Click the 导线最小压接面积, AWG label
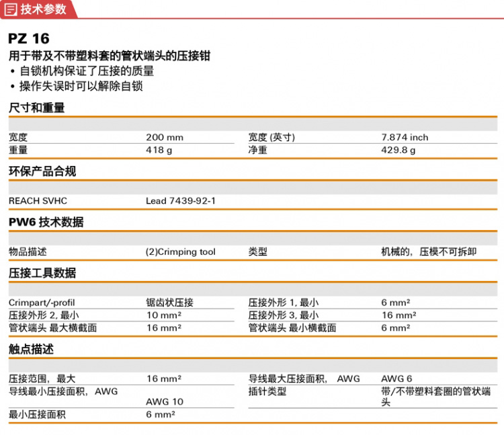Image resolution: width=504 pixels, height=435 pixels. coord(63,391)
